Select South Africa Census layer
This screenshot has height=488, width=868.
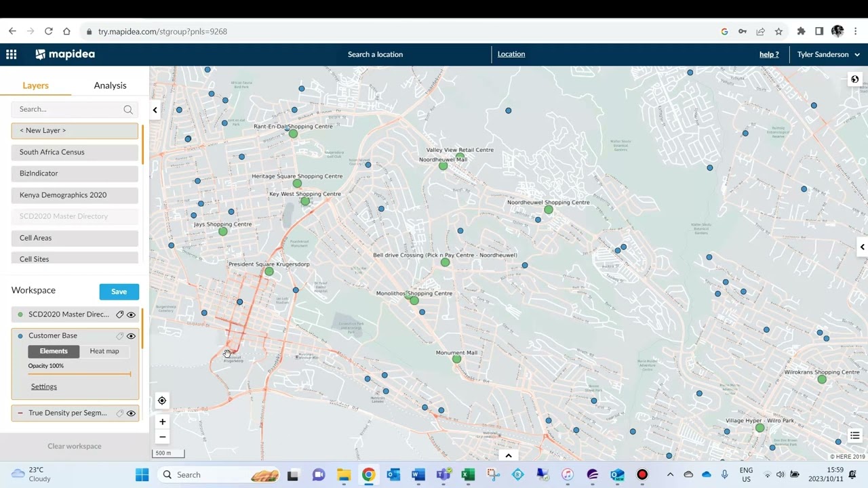(75, 152)
